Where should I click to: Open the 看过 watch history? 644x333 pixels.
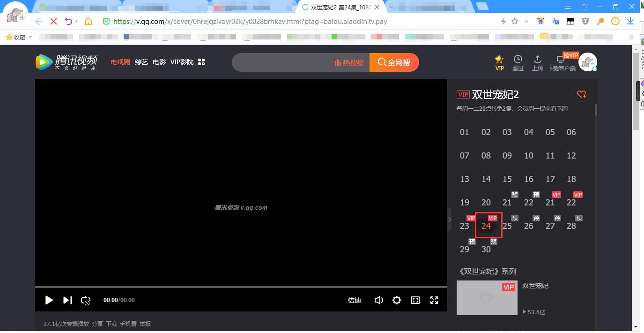pos(518,62)
